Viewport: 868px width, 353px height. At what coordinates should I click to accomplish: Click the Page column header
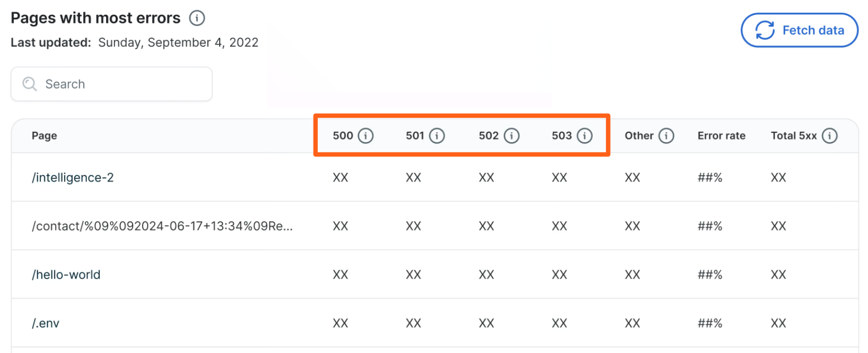45,136
